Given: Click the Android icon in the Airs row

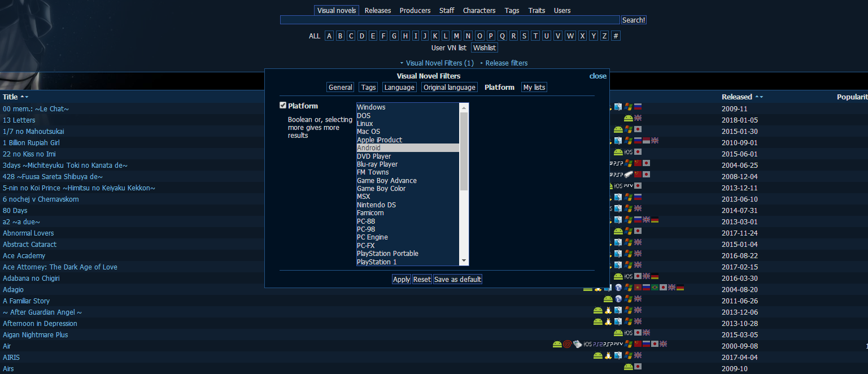Looking at the screenshot, I should 629,367.
